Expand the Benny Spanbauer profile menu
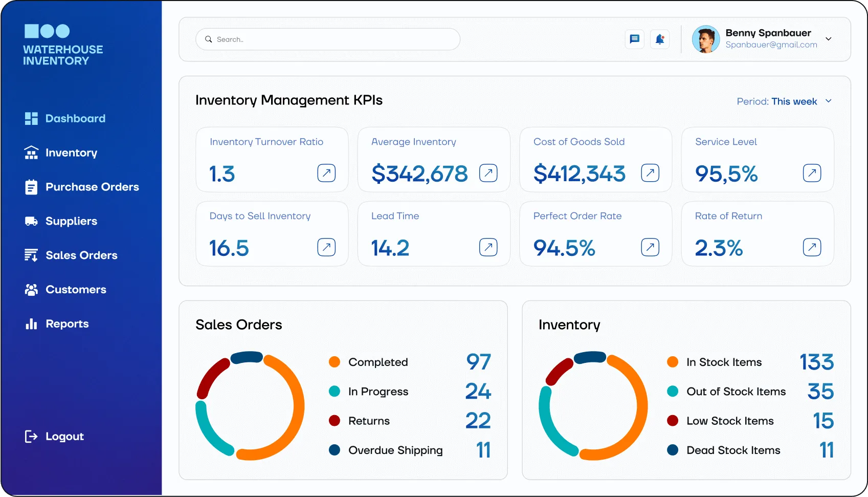 pyautogui.click(x=829, y=38)
